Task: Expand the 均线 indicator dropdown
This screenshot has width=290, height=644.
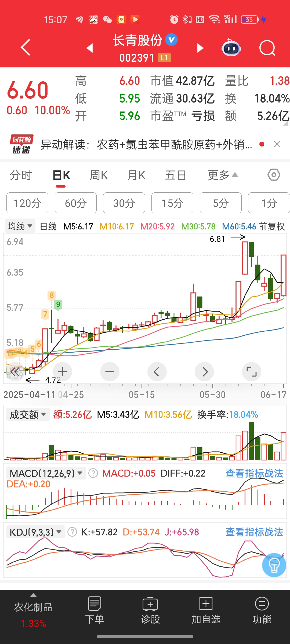Action: (20, 226)
